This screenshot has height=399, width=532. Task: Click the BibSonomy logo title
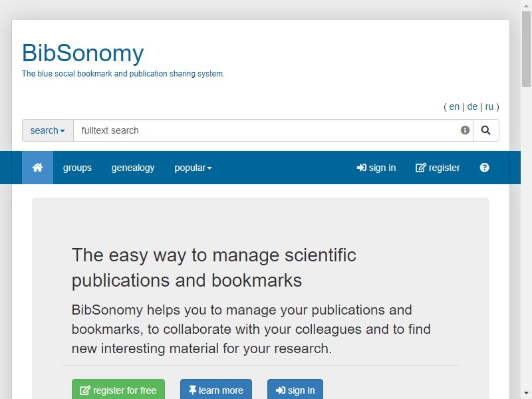(x=83, y=53)
